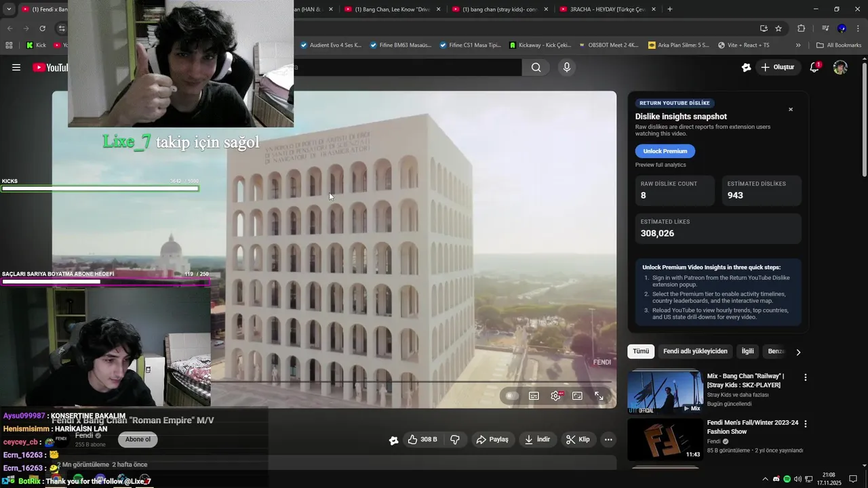Bookmark this page with star icon
The width and height of the screenshot is (868, 488).
(778, 28)
